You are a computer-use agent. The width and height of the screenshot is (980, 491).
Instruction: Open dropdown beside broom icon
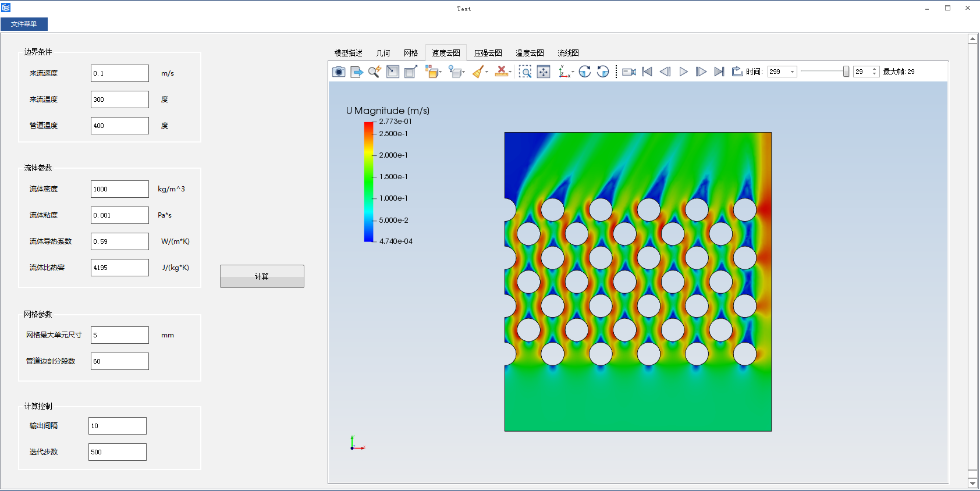click(487, 72)
